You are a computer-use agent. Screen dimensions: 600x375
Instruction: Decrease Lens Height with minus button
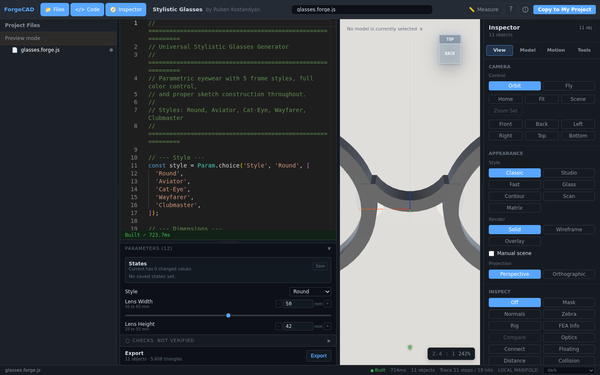279,326
